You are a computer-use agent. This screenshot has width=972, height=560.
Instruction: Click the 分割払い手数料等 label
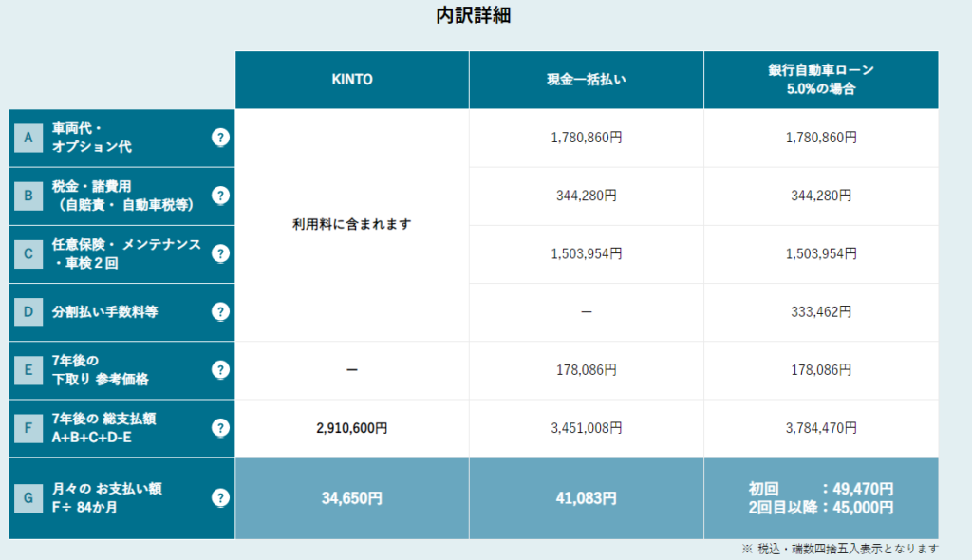[104, 312]
